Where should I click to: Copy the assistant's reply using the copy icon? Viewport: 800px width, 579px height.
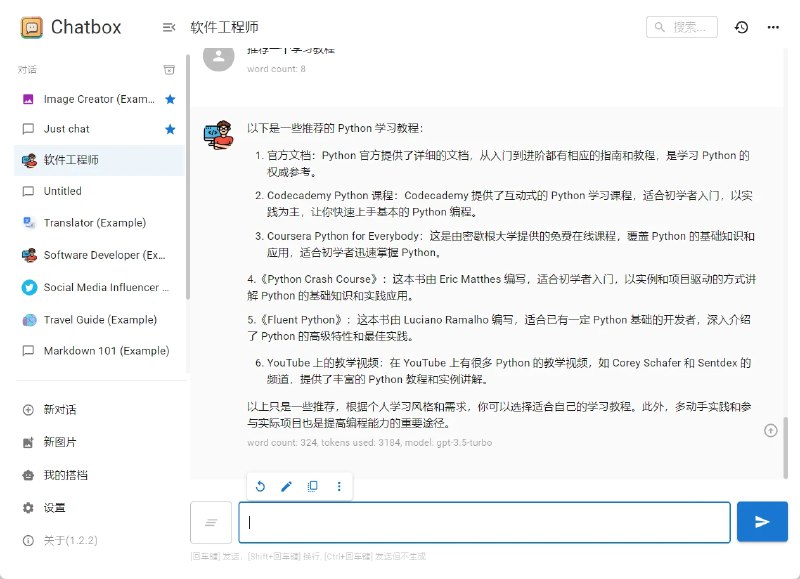click(x=312, y=487)
